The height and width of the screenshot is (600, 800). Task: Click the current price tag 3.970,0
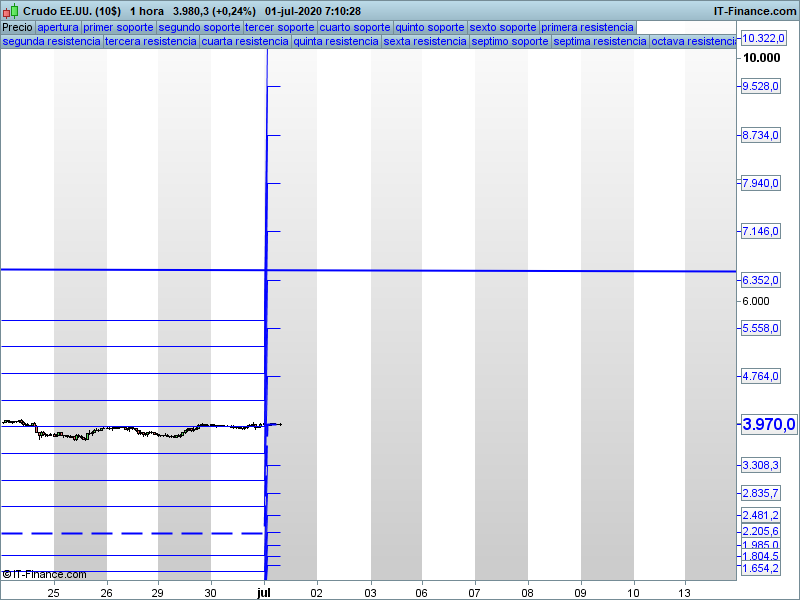pos(768,425)
